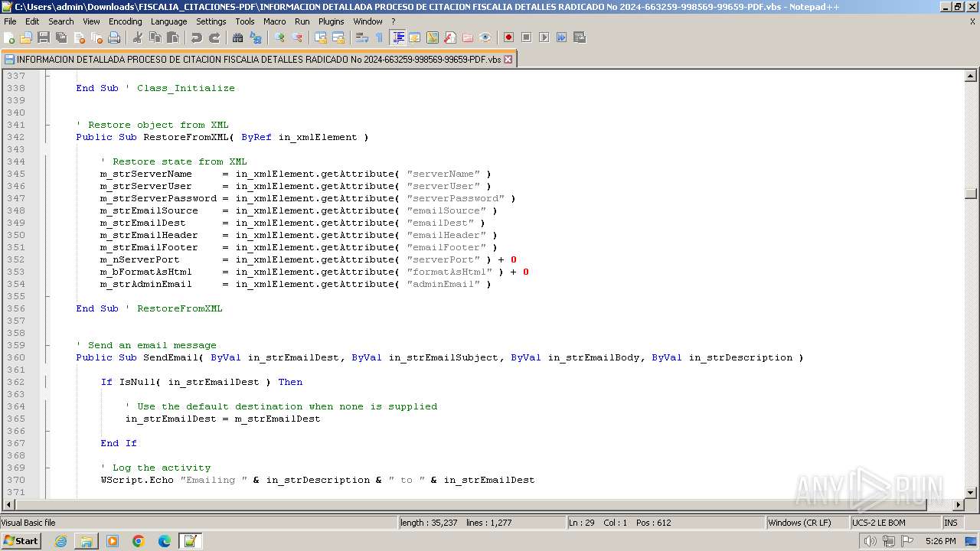The image size is (980, 551).
Task: Open the Document Map toolbar icon
Action: pos(433,37)
